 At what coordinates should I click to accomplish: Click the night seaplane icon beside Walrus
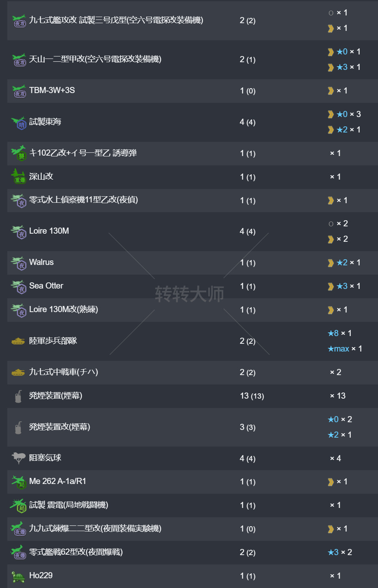[19, 263]
